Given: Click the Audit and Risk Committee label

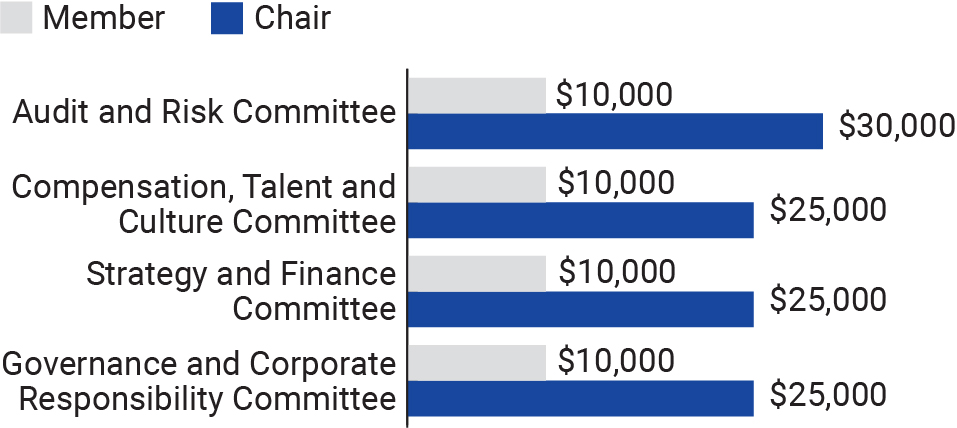Looking at the screenshot, I should click(x=204, y=112).
